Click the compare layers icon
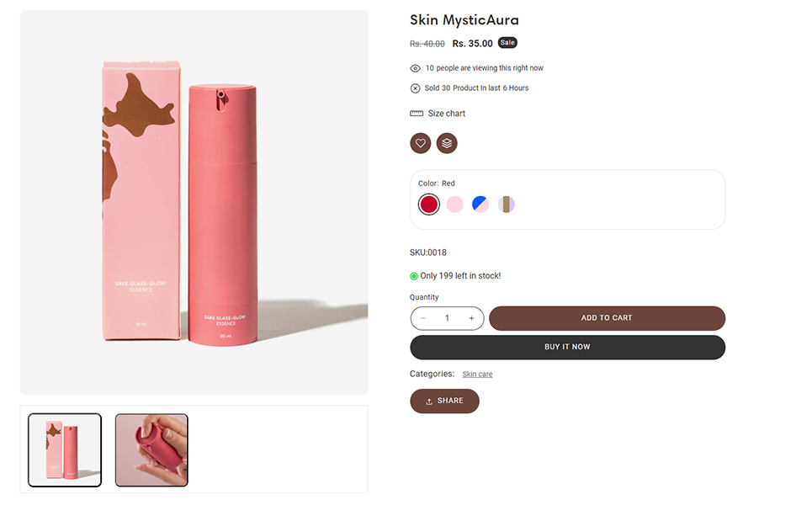 pos(447,143)
